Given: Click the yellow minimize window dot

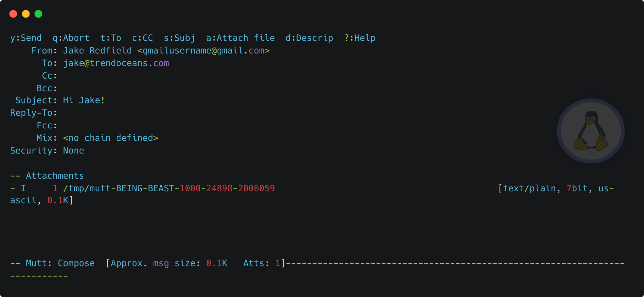Looking at the screenshot, I should [26, 14].
